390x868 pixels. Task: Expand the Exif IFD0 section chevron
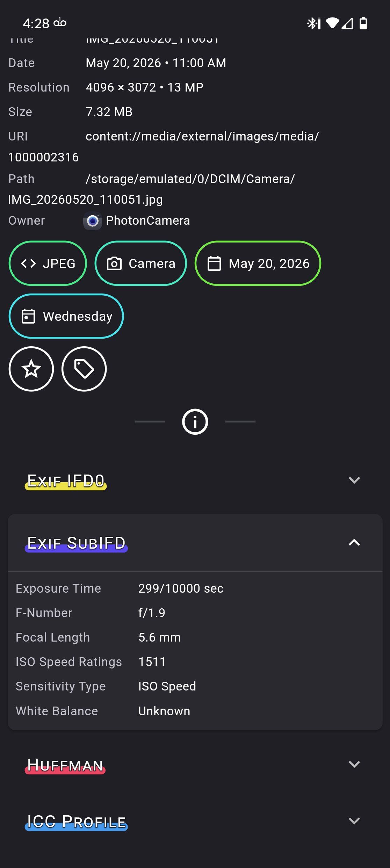coord(354,480)
